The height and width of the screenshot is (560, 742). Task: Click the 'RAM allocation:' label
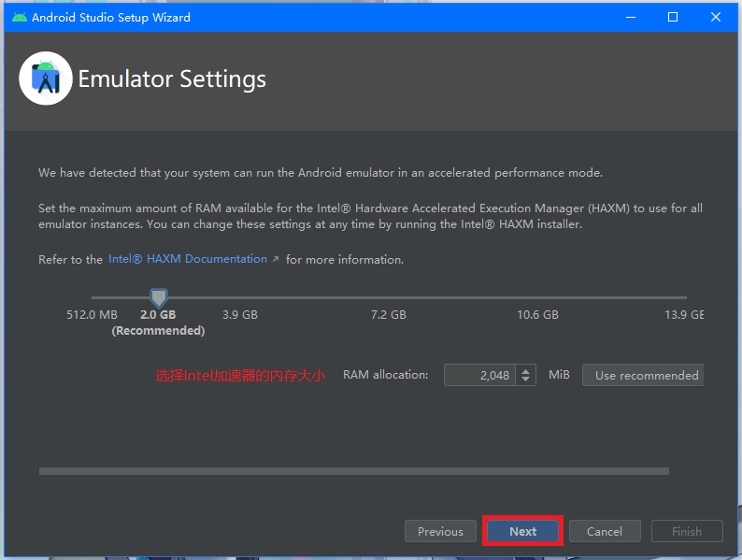385,375
